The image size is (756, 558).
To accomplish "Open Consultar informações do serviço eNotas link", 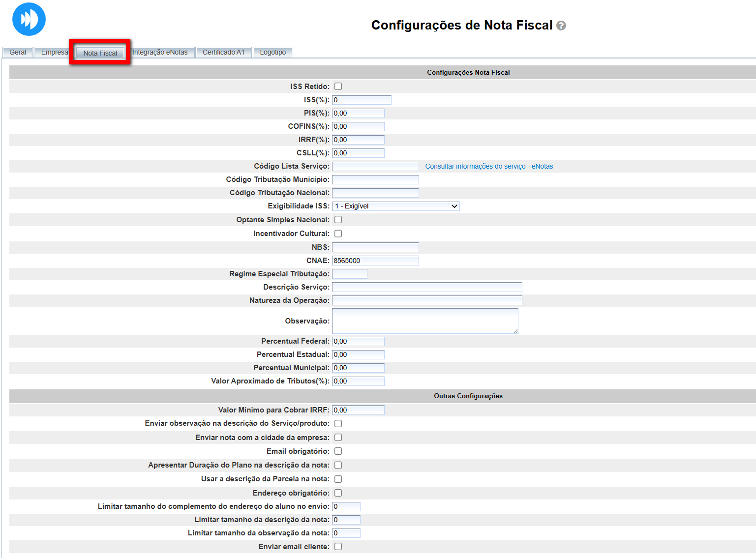I will (489, 167).
